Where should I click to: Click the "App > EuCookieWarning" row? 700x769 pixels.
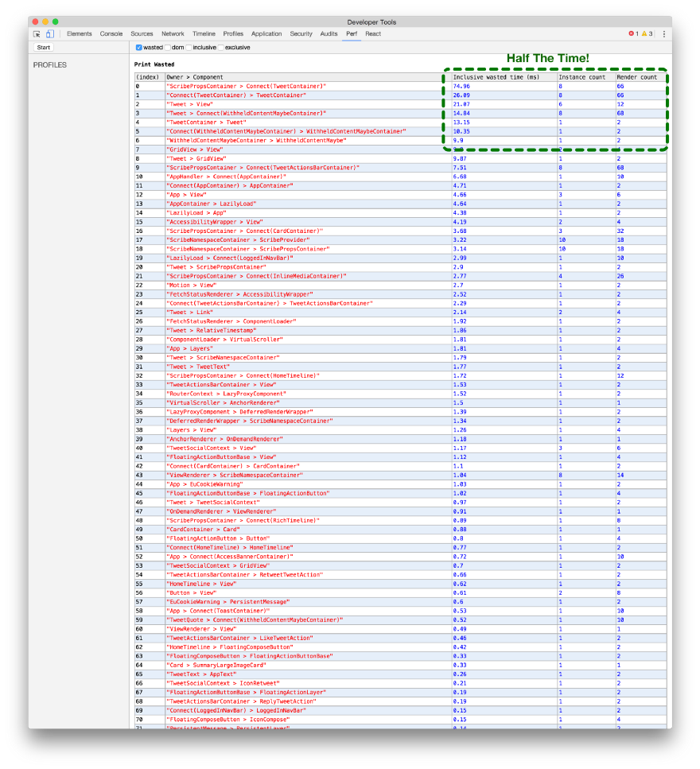(400, 484)
